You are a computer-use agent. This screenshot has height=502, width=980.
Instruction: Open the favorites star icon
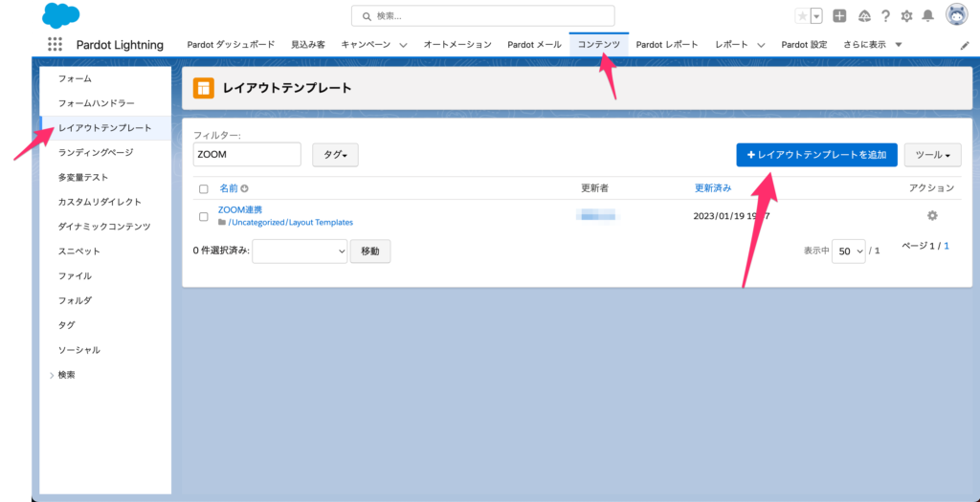[802, 16]
